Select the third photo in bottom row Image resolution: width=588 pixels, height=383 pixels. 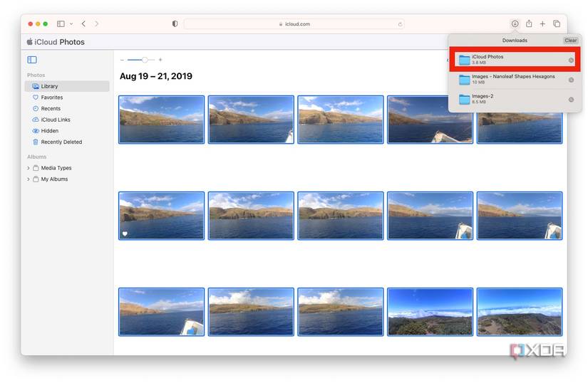pyautogui.click(x=341, y=312)
